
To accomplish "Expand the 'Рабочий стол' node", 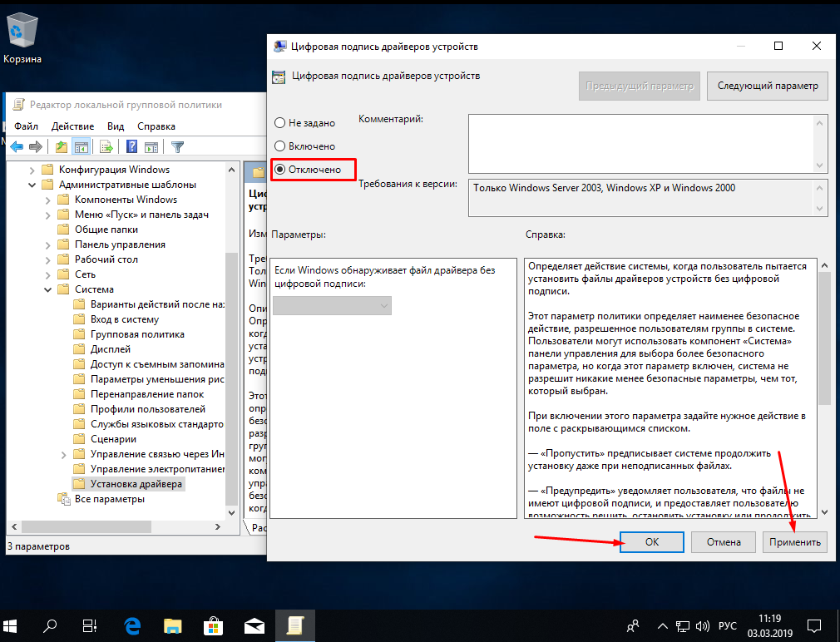I will pyautogui.click(x=47, y=260).
